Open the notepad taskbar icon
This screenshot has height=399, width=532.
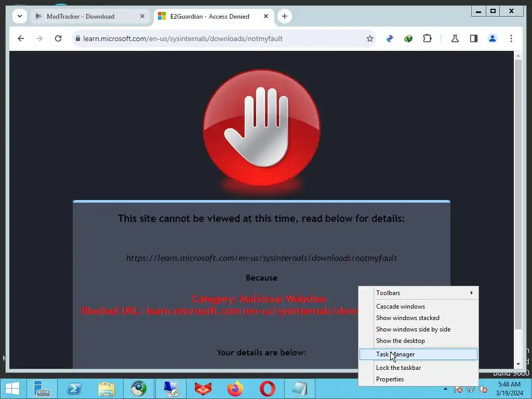300,389
